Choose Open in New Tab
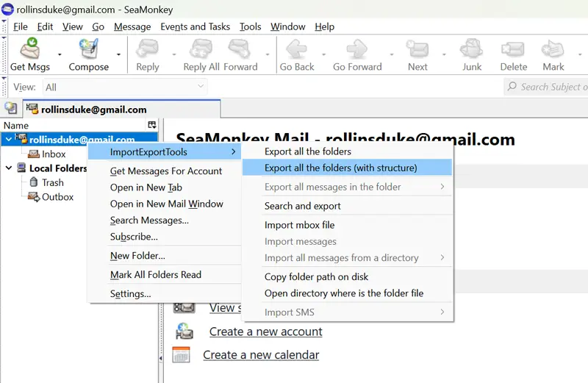588x383 pixels. pos(165,187)
